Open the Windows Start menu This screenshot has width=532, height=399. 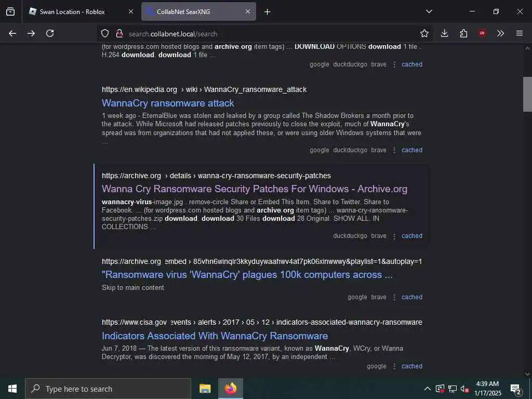point(12,389)
